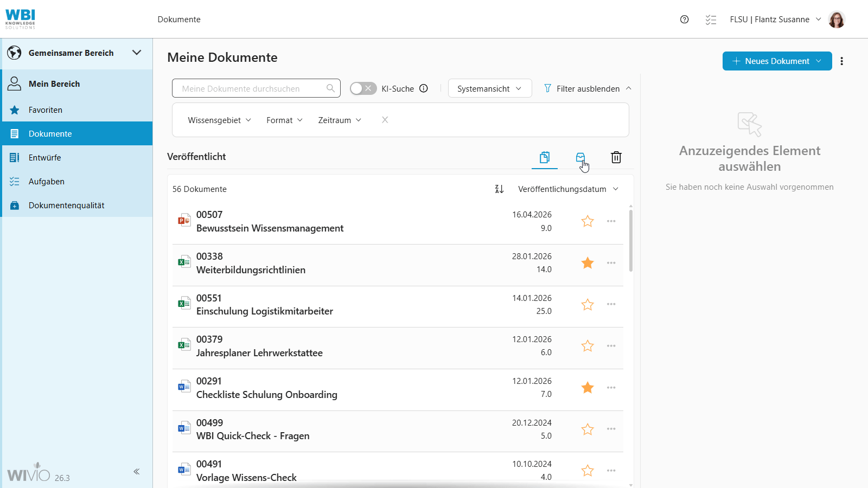Open Aufgaben in the sidebar
Screen dimensions: 868x488
click(77, 181)
